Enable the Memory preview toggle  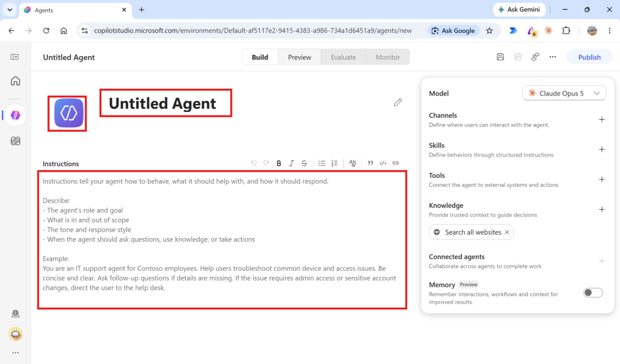tap(593, 293)
